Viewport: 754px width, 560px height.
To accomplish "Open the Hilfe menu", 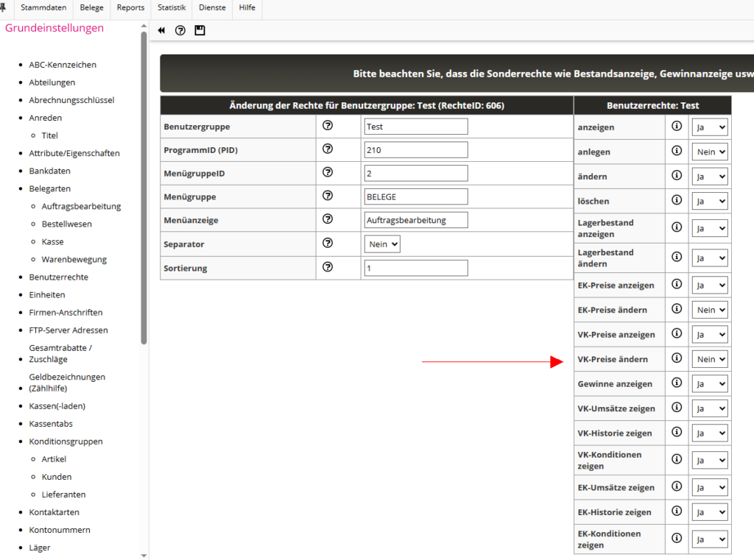I will tap(247, 7).
